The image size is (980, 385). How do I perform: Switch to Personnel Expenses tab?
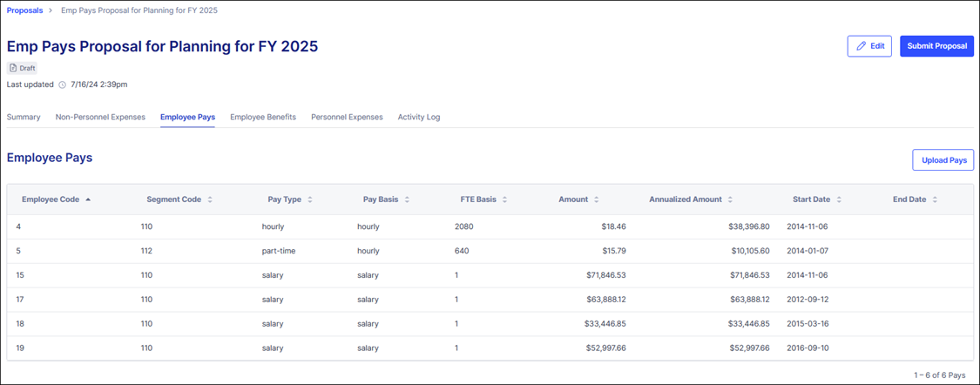click(x=347, y=117)
